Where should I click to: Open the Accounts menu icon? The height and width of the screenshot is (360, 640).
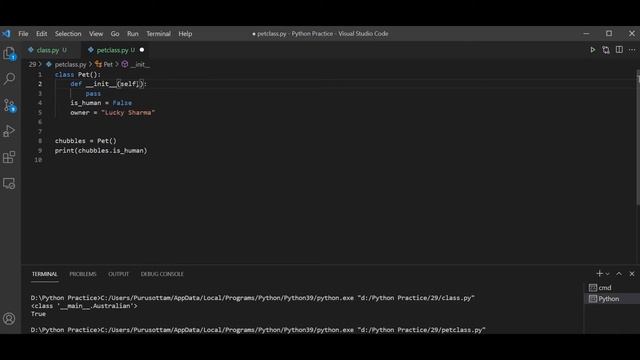pos(9,318)
